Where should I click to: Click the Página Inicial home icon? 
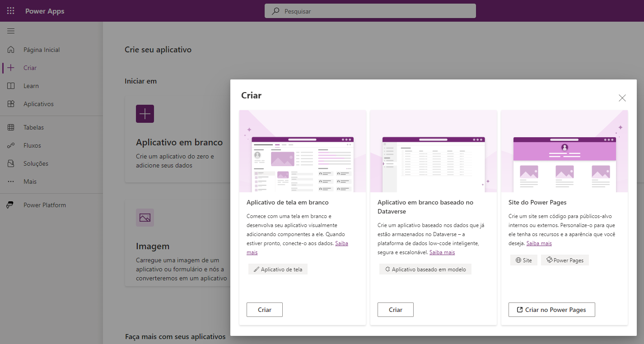click(x=11, y=50)
